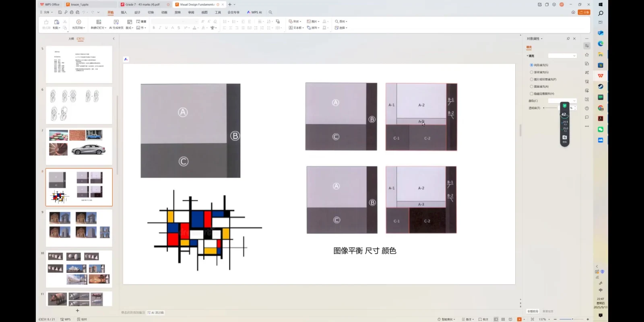Click the zoom in plus icon

click(588, 319)
